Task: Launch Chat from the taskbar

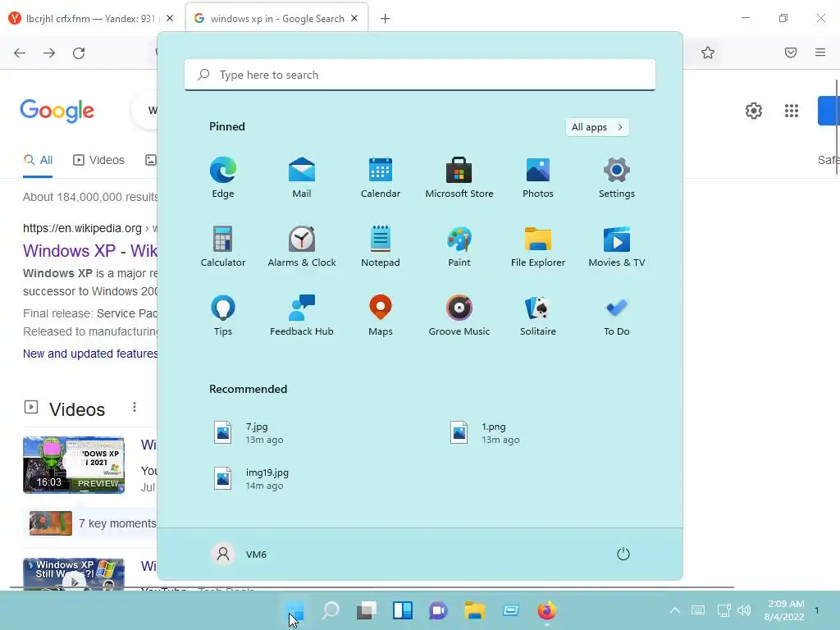Action: 438,610
